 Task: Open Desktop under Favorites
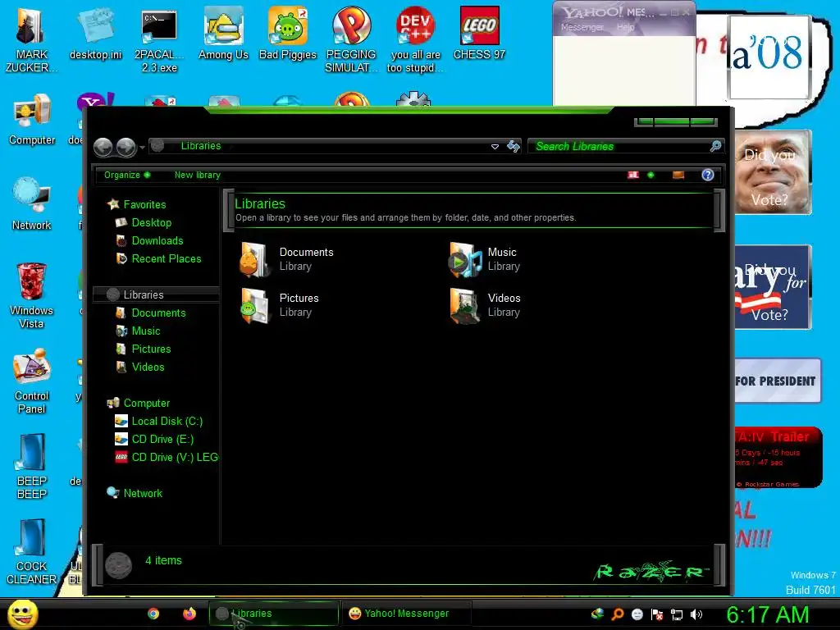[144, 222]
